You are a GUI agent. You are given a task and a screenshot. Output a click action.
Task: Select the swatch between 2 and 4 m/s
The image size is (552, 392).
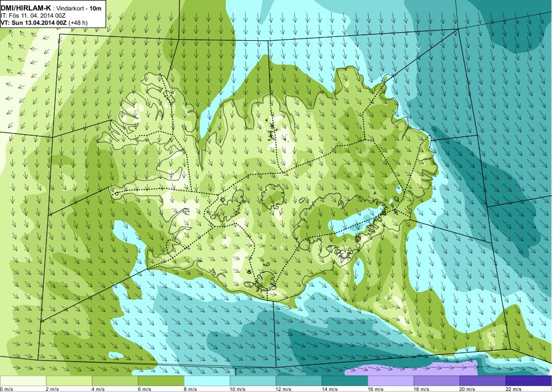(x=69, y=381)
